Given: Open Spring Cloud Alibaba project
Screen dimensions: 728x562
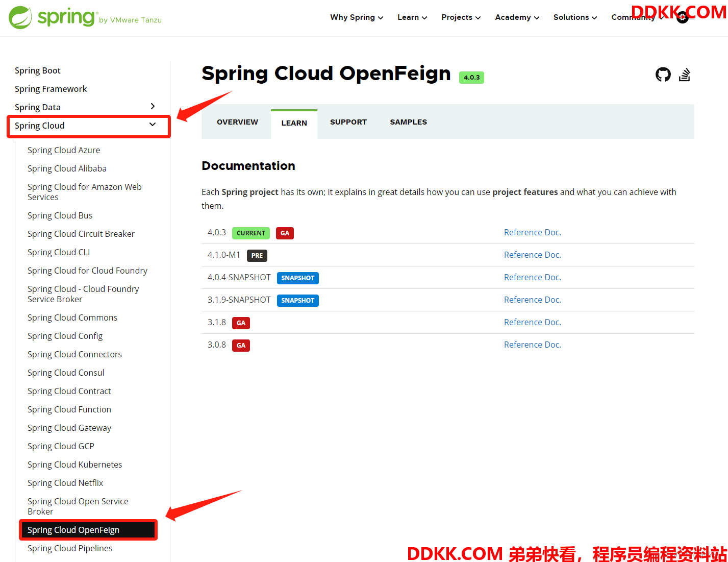Looking at the screenshot, I should 67,168.
